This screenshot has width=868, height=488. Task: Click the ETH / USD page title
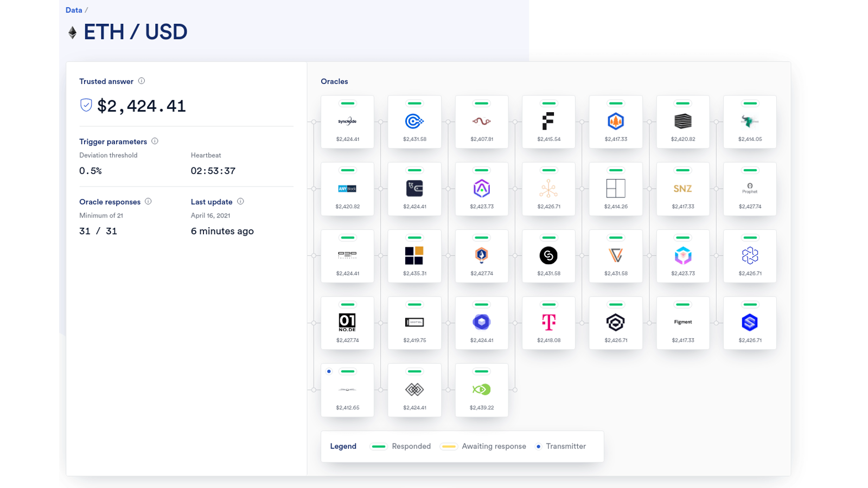[136, 32]
